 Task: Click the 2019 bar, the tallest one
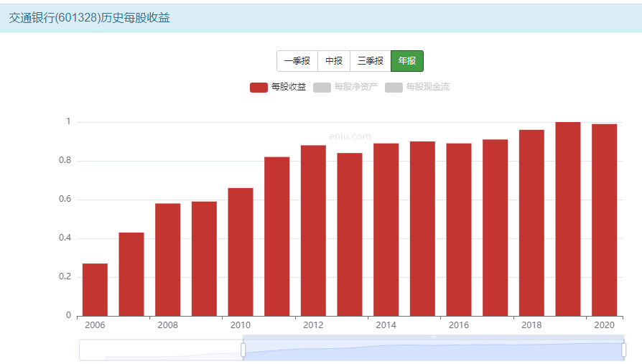(568, 219)
